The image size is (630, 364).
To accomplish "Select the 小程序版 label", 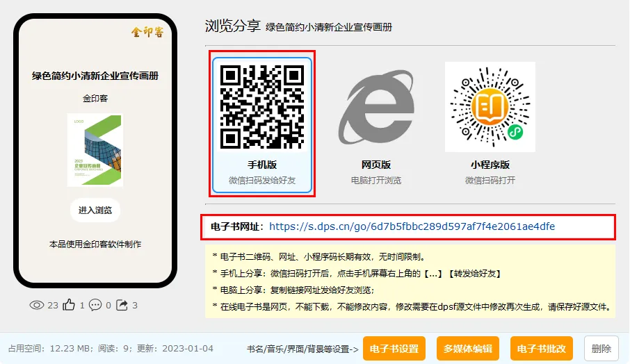I will click(490, 165).
